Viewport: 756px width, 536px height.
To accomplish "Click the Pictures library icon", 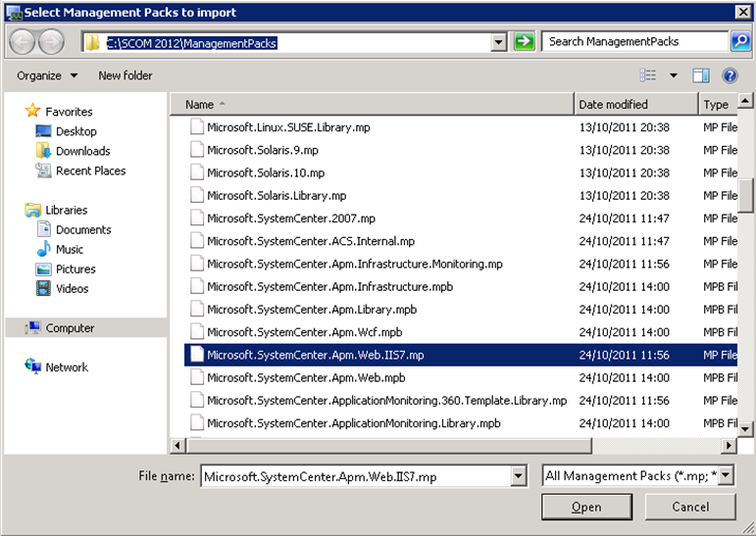I will point(43,268).
